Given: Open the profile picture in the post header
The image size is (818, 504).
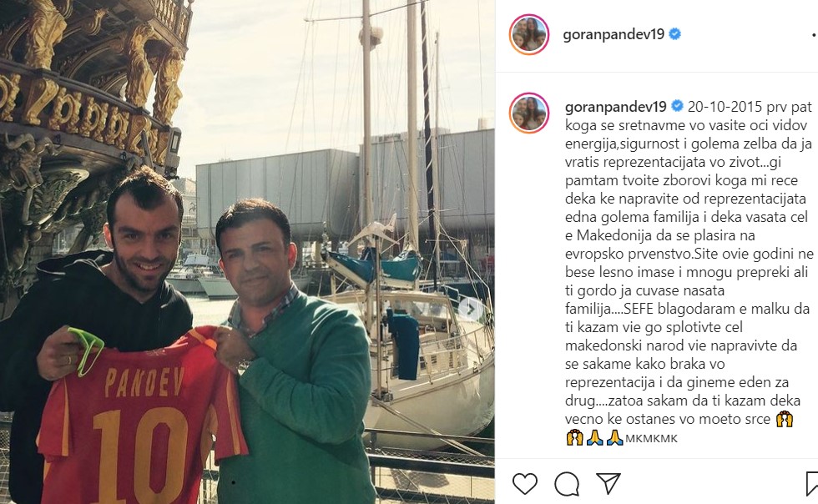Looking at the screenshot, I should [x=529, y=34].
